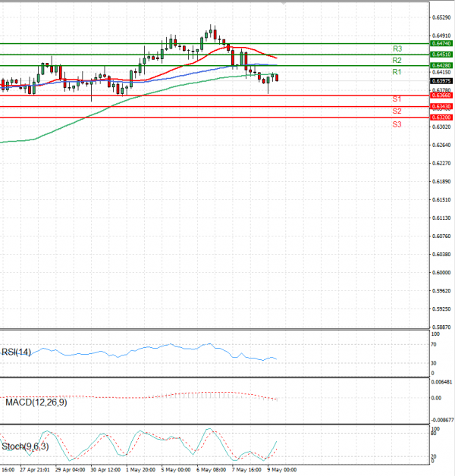Click the R2 resistance label

click(397, 60)
